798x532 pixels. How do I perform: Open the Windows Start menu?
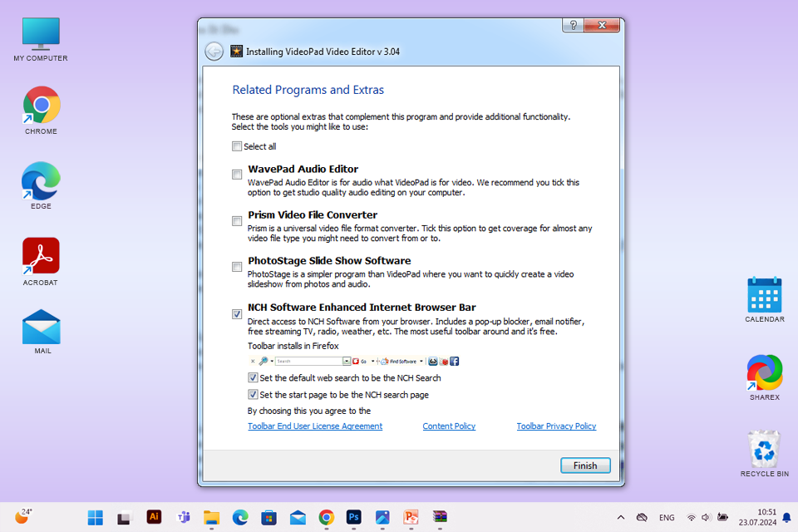click(95, 518)
